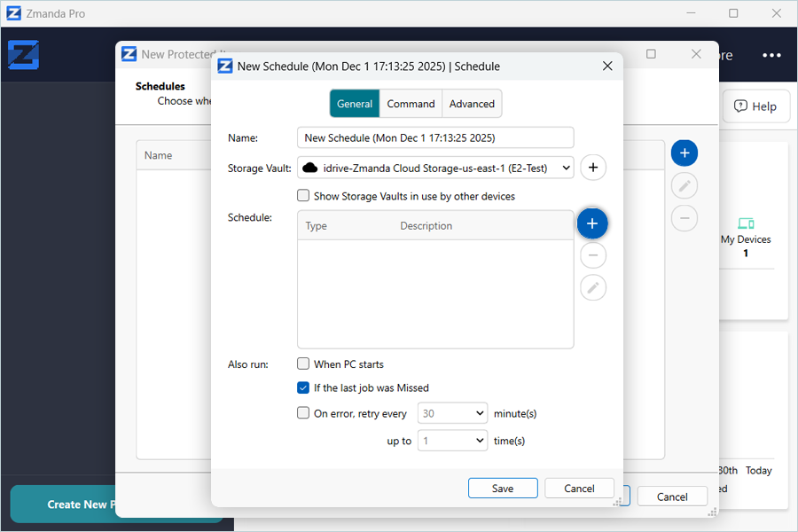The width and height of the screenshot is (798, 532).
Task: Add a new Storage Vault with plus button
Action: [x=593, y=167]
